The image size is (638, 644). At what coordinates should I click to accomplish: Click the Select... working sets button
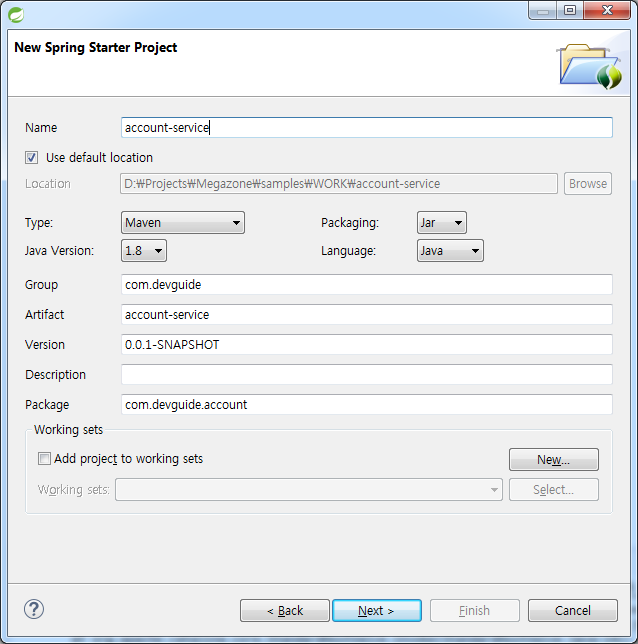tap(554, 490)
